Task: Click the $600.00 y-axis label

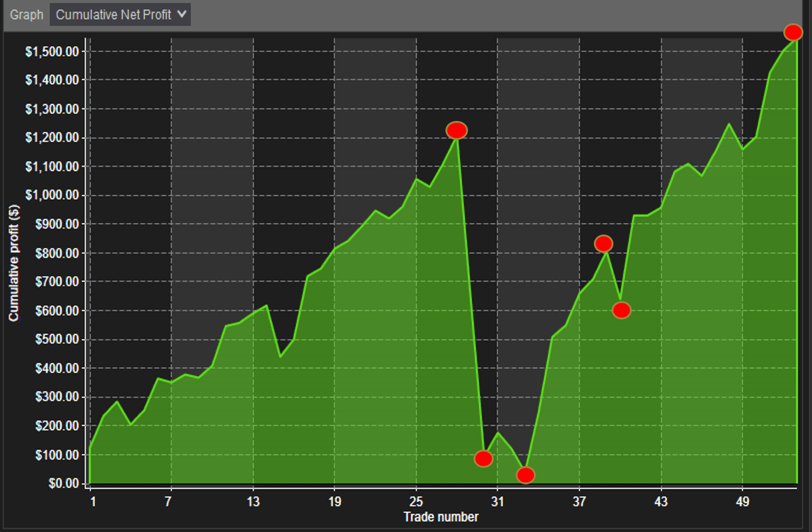Action: click(57, 311)
